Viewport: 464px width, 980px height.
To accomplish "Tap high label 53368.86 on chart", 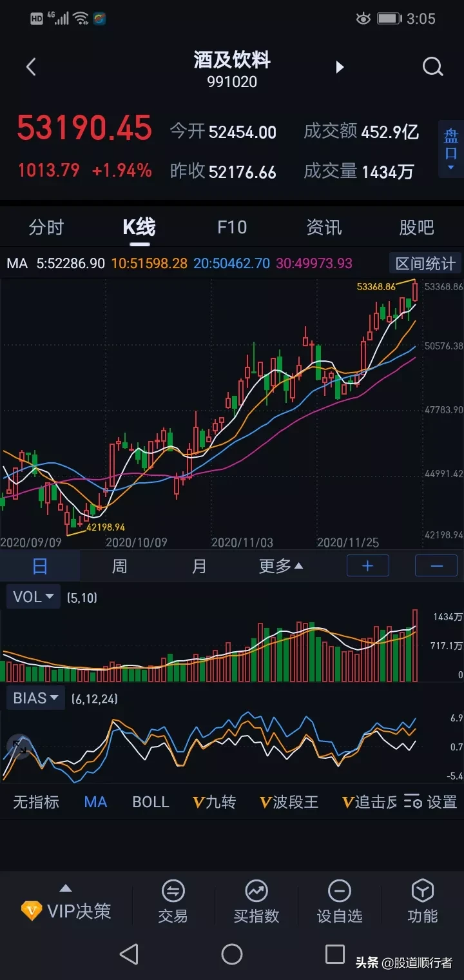I will click(x=376, y=286).
